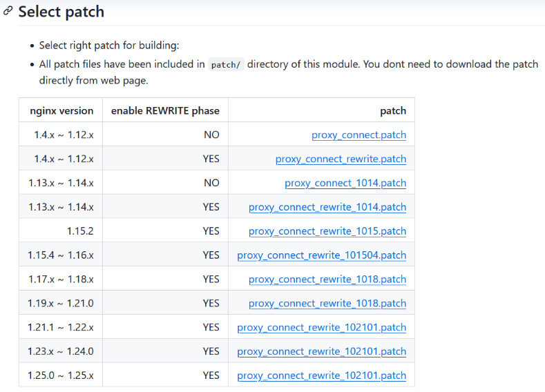Open the proxy_connect_rewrite_1014.patch link

pyautogui.click(x=327, y=207)
